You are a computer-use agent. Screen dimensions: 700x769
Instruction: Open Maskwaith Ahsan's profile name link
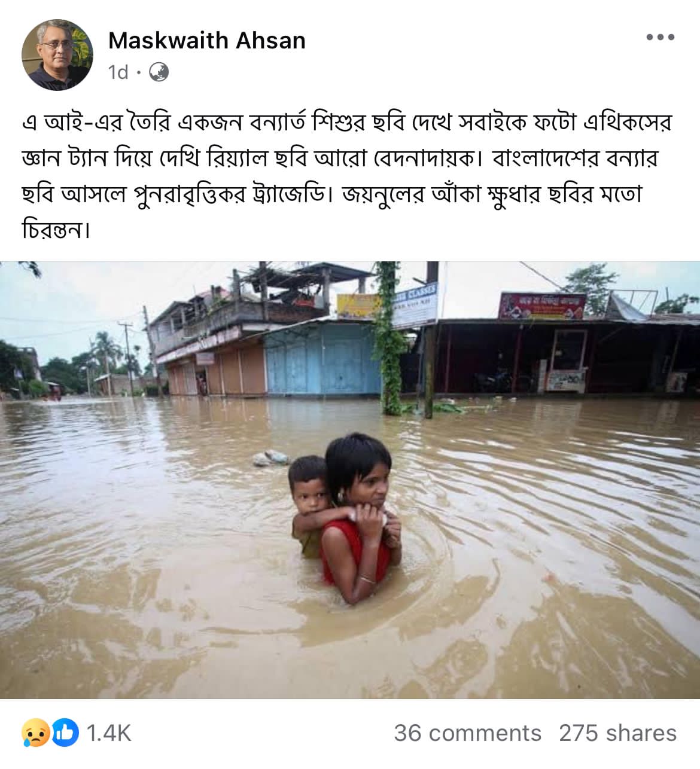click(x=207, y=41)
